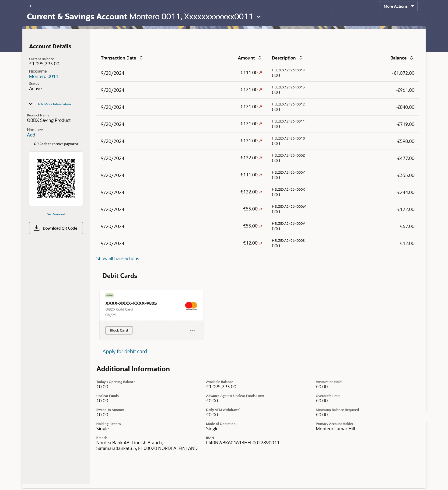Click the debit card three-dots options icon
The width and height of the screenshot is (448, 490).
coord(192,330)
